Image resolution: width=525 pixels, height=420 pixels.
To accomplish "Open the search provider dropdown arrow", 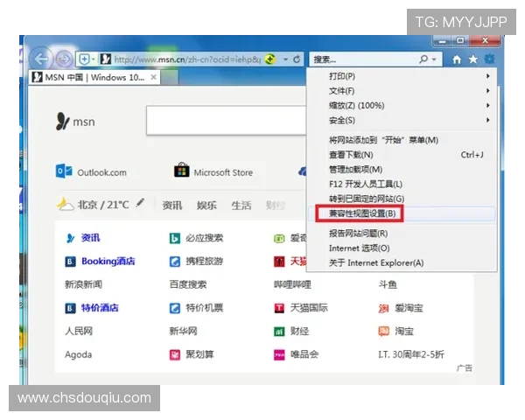I will point(434,59).
